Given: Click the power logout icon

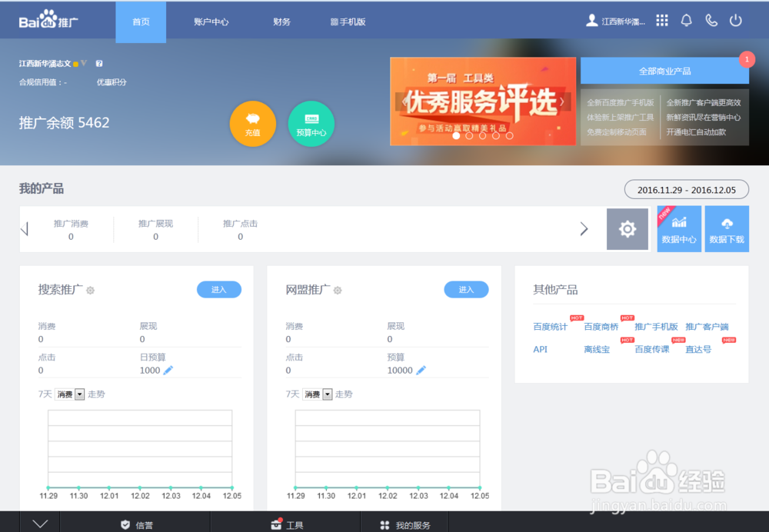Looking at the screenshot, I should pyautogui.click(x=735, y=21).
